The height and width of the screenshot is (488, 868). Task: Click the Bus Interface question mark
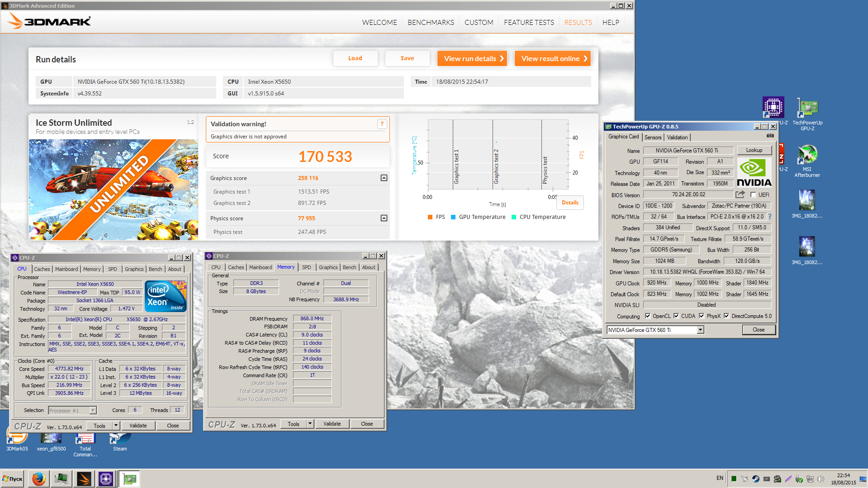click(770, 217)
